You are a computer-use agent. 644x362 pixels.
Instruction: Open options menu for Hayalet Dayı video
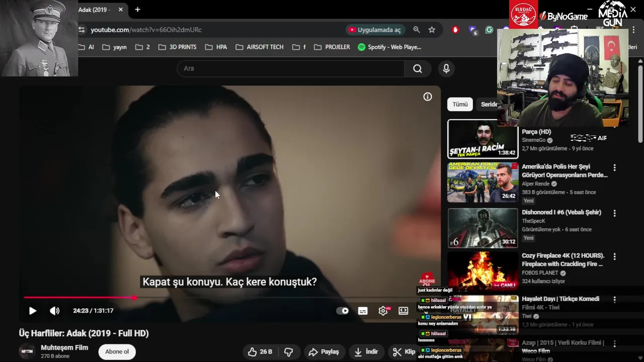614,300
